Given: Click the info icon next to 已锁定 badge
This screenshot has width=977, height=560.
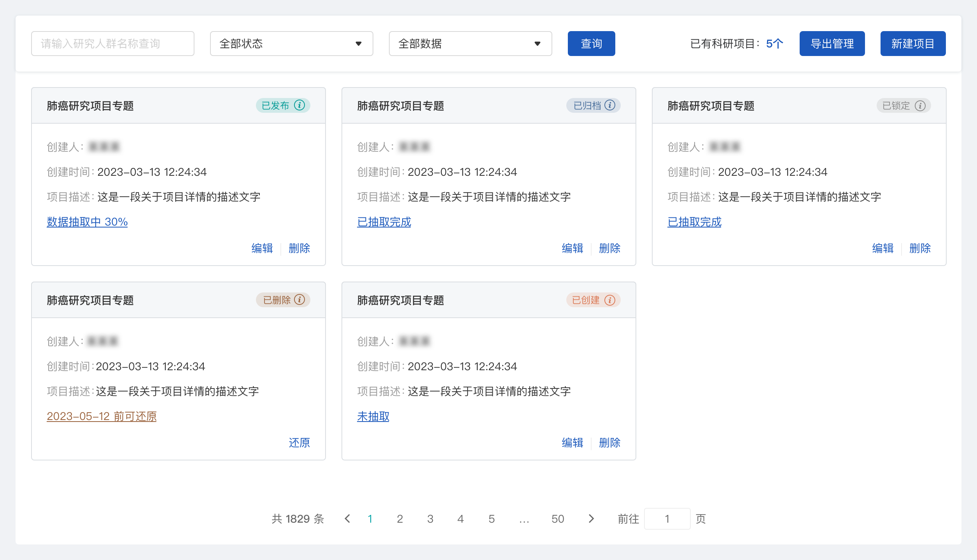Looking at the screenshot, I should pyautogui.click(x=920, y=105).
